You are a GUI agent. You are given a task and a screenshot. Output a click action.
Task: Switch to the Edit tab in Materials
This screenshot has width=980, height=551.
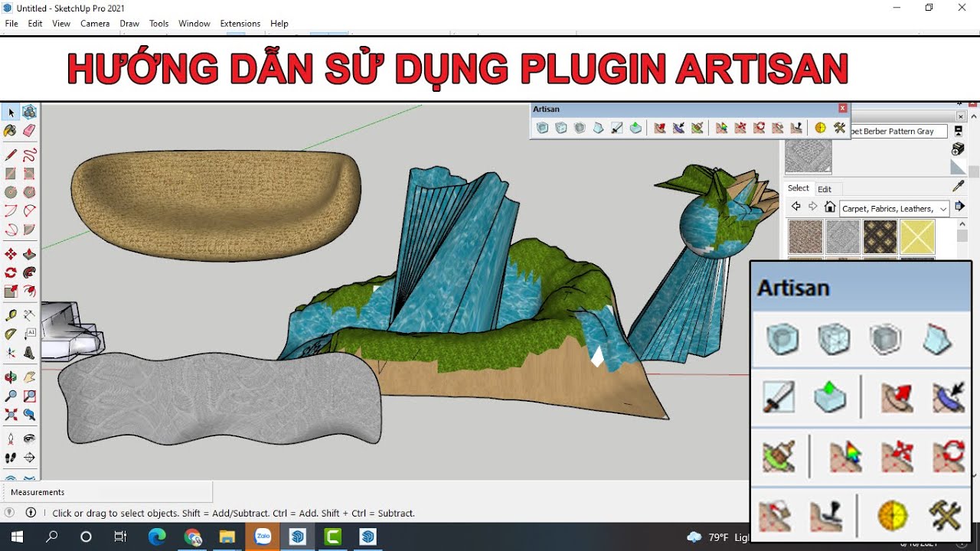[825, 189]
